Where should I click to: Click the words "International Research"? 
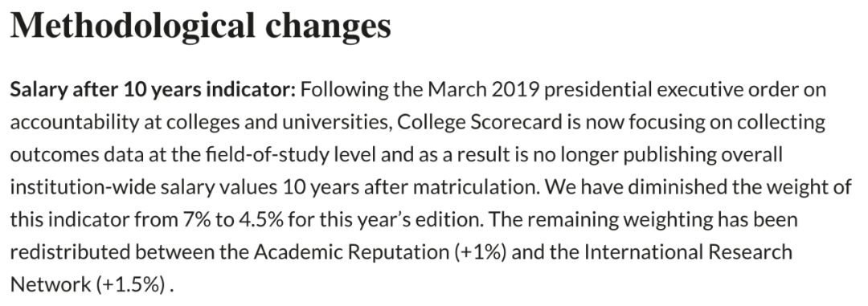click(x=689, y=252)
